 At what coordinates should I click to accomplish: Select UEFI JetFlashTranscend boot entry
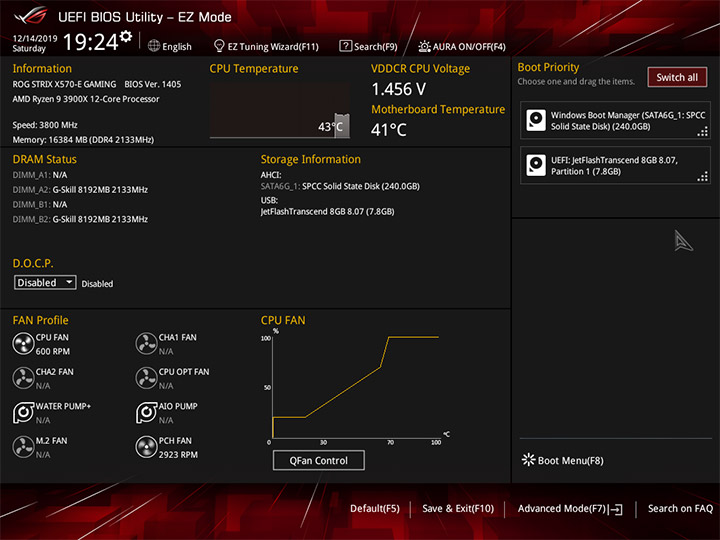(x=615, y=165)
